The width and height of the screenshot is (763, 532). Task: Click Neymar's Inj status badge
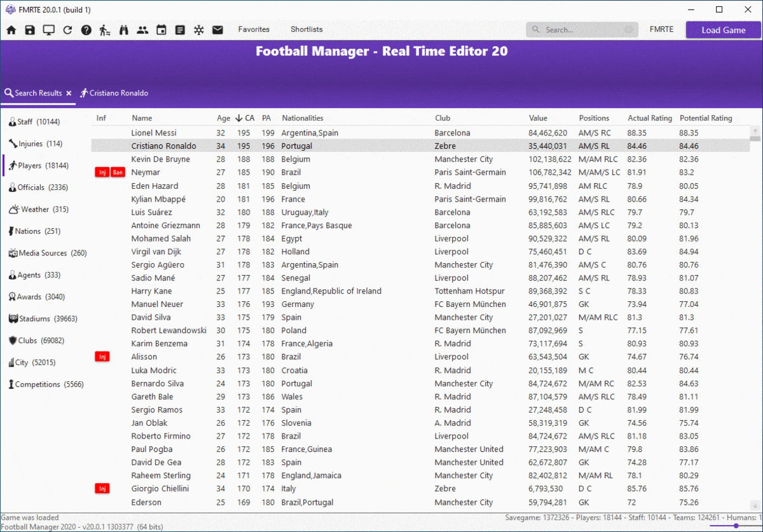click(102, 172)
